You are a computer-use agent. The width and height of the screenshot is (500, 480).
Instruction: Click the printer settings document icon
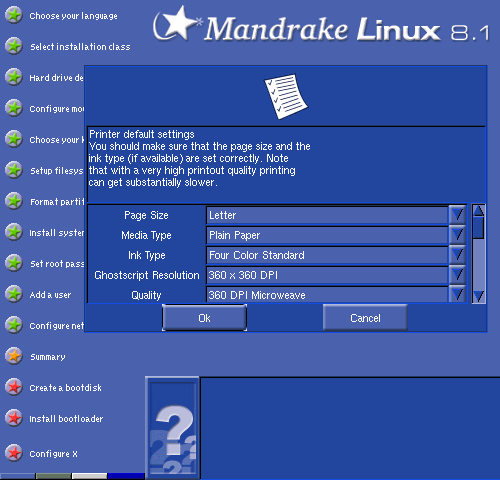coord(286,96)
